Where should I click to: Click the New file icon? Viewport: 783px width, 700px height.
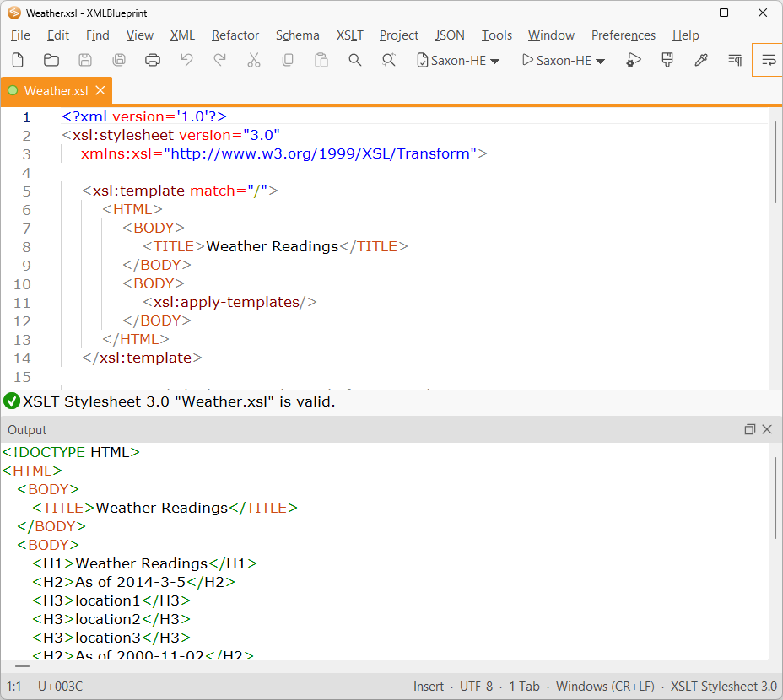tap(18, 60)
